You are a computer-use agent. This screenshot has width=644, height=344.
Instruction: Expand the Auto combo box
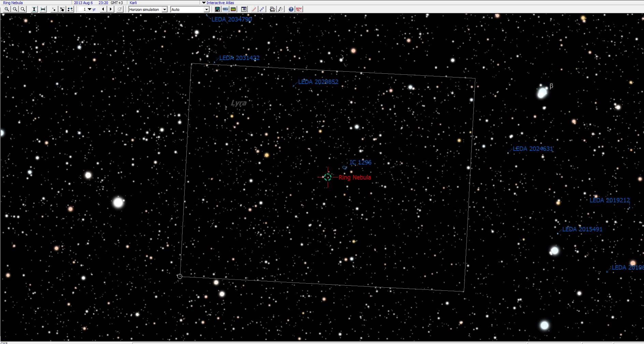tap(206, 10)
